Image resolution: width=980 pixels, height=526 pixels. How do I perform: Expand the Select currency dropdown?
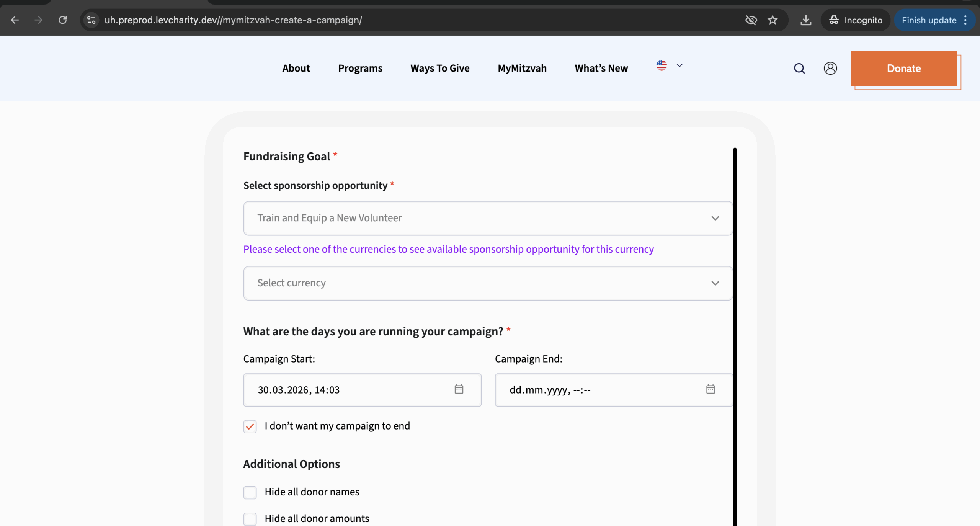488,283
